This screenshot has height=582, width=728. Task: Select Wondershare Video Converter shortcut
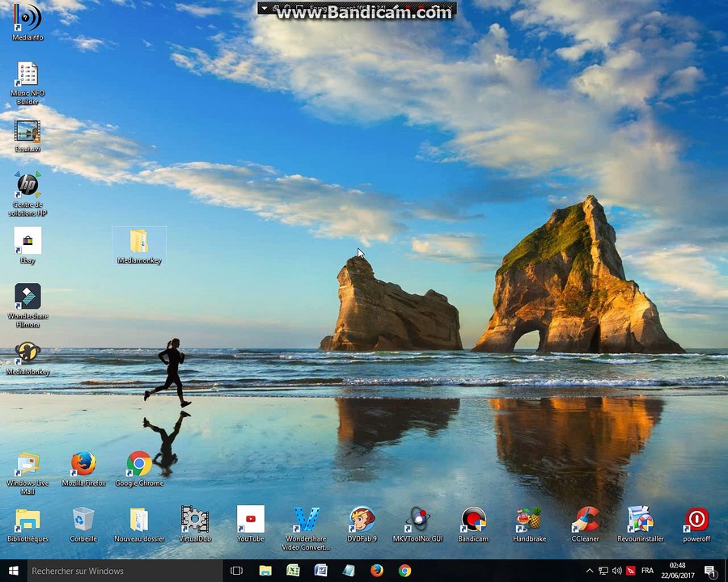[307, 528]
